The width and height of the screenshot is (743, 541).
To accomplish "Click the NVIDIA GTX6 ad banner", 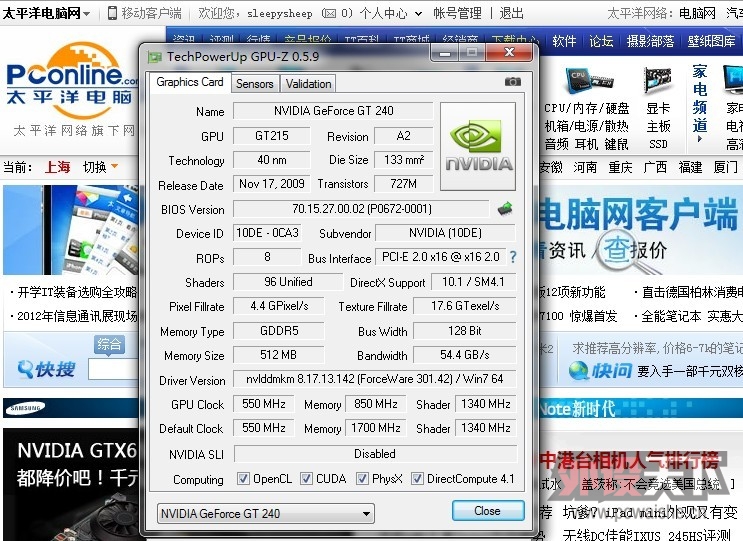I will (x=71, y=485).
